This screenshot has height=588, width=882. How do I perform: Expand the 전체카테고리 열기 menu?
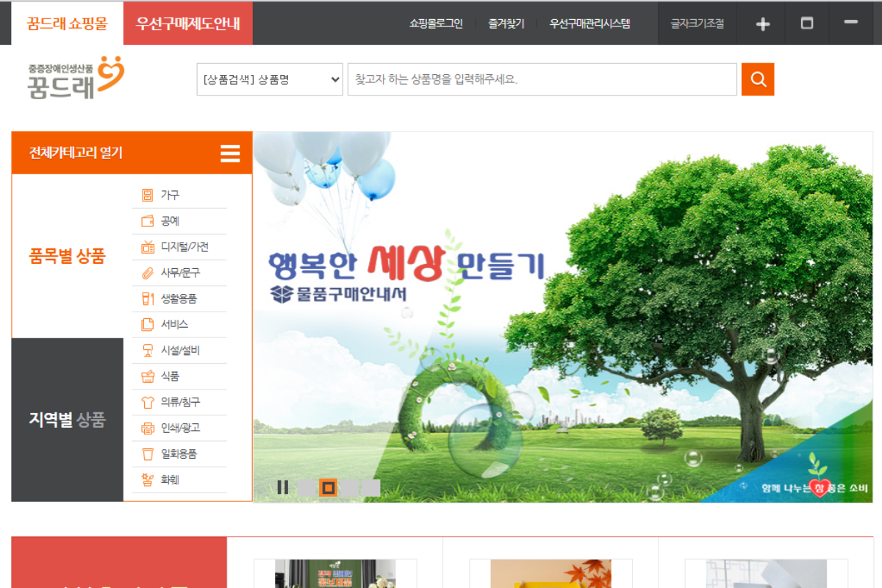pyautogui.click(x=76, y=153)
